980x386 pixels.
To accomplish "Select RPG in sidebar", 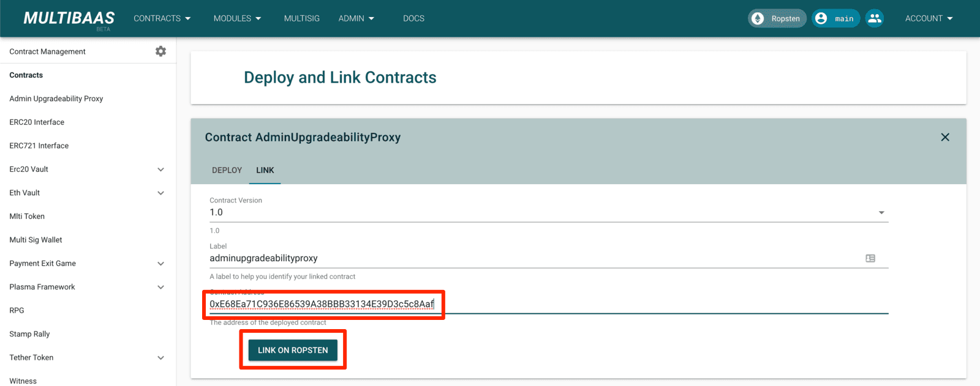I will coord(17,311).
